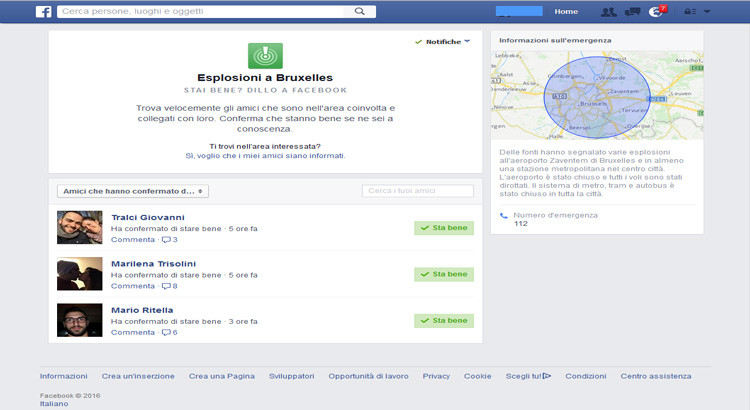
Task: Click 'Sta bene' button for Mario Ritella
Action: (x=444, y=321)
